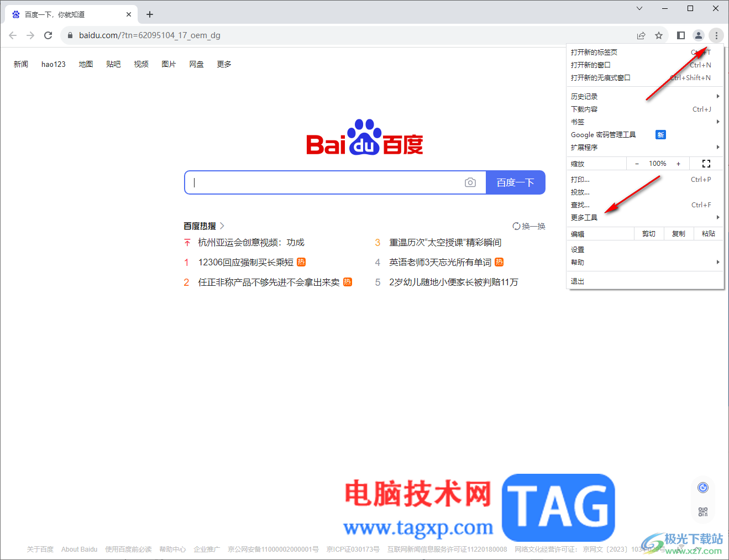
Task: Expand the 更多工具 submenu
Action: [645, 217]
